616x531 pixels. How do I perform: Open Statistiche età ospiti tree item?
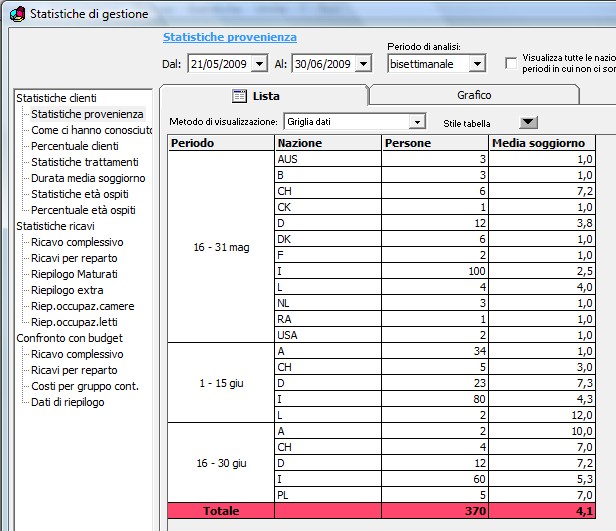pyautogui.click(x=80, y=194)
